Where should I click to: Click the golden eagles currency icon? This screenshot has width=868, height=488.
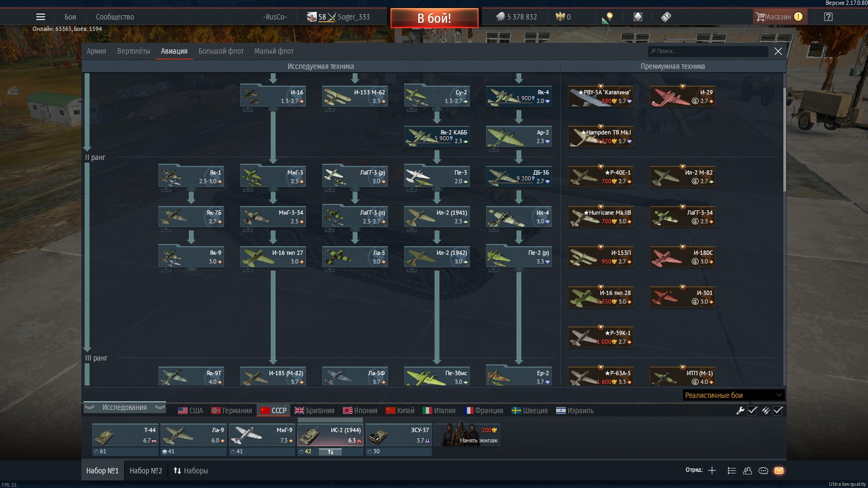point(560,17)
